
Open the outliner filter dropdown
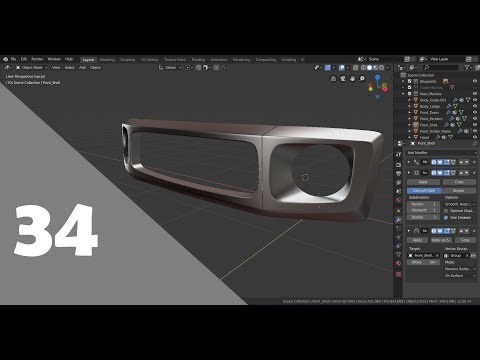(x=469, y=68)
